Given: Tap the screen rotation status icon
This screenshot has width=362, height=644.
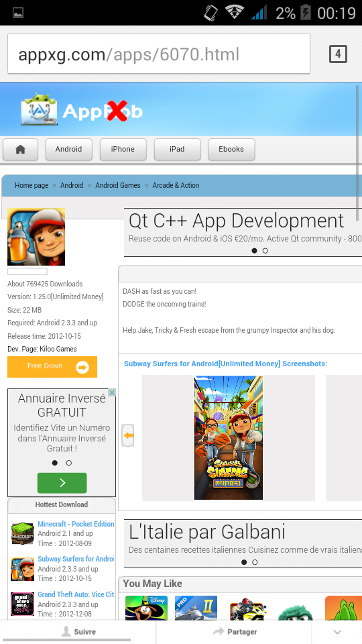Looking at the screenshot, I should [x=211, y=13].
